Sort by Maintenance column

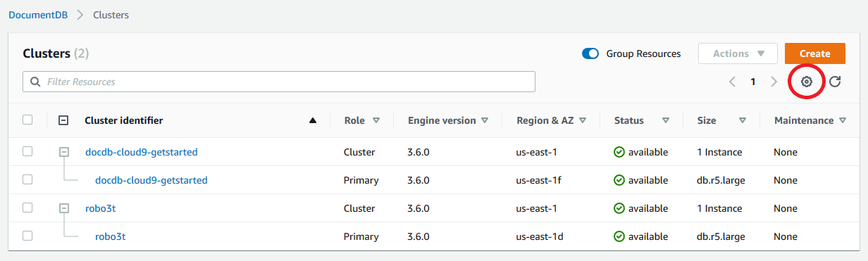point(843,120)
